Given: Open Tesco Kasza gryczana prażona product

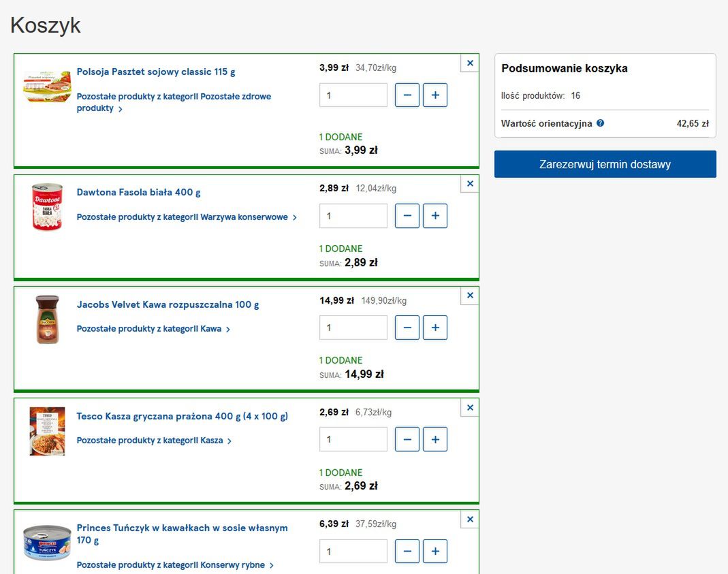Looking at the screenshot, I should tap(182, 416).
